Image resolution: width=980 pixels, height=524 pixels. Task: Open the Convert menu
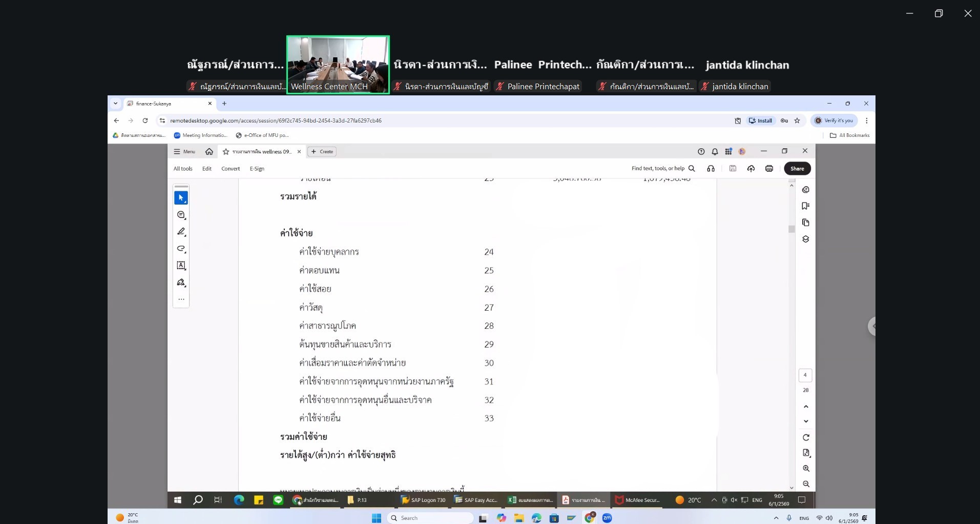tap(231, 169)
